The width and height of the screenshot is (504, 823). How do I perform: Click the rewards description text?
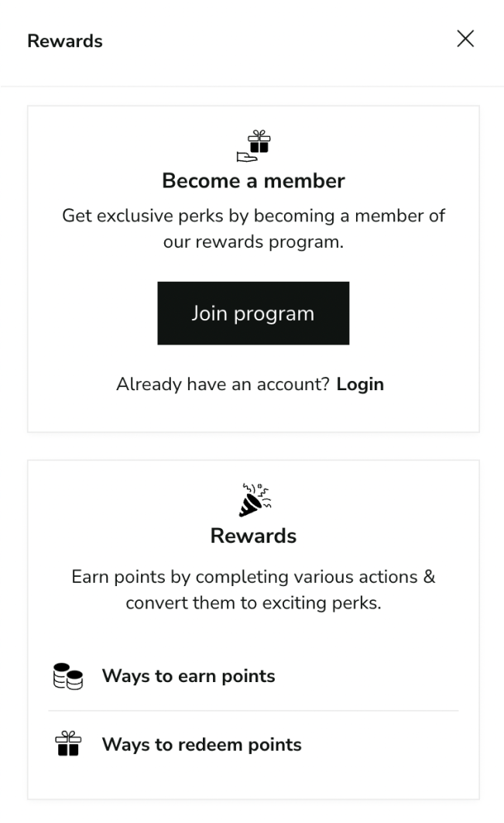point(253,589)
